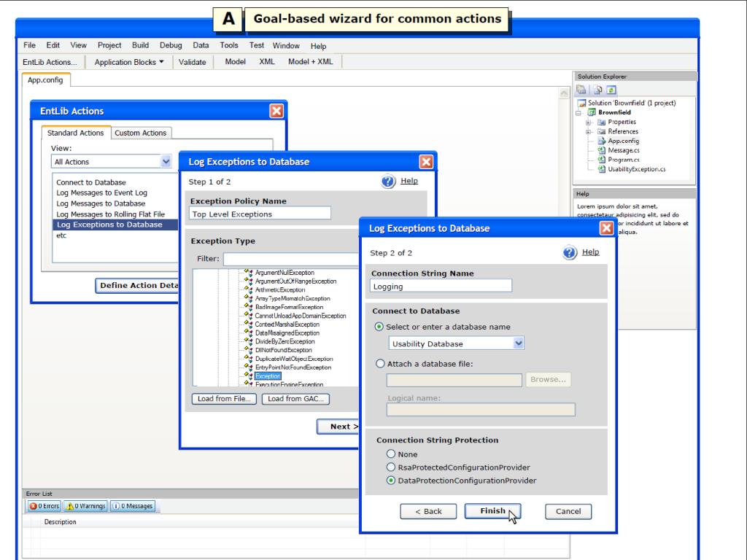Switch to XML view in the toolbar
This screenshot has width=747, height=560.
tap(267, 61)
